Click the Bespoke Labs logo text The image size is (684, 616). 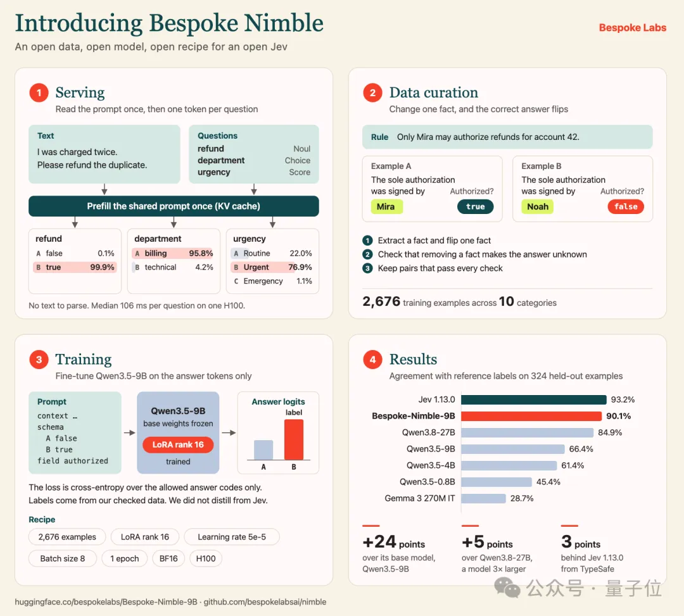(632, 28)
